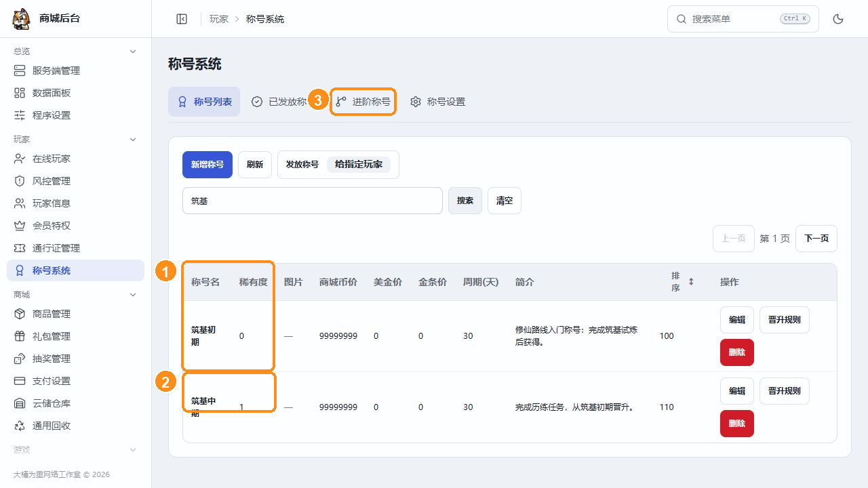Collapse the 玩家 sidebar section
This screenshot has height=488, width=868.
pos(133,140)
